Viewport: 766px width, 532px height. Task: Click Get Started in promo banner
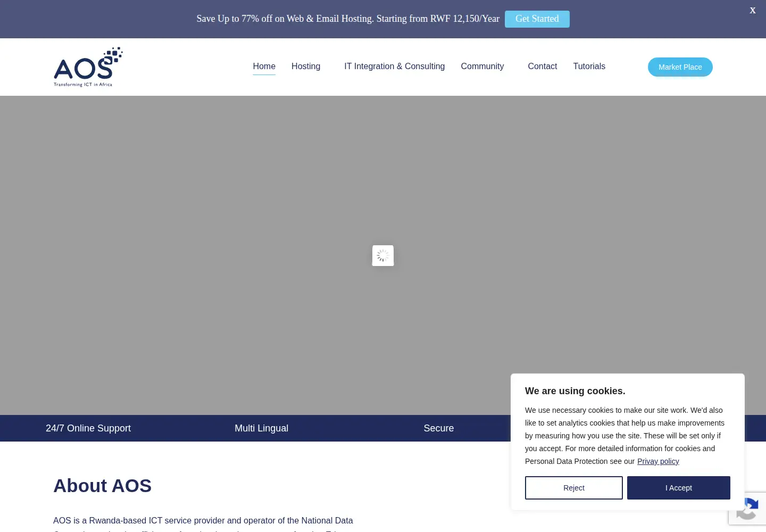[x=537, y=19]
